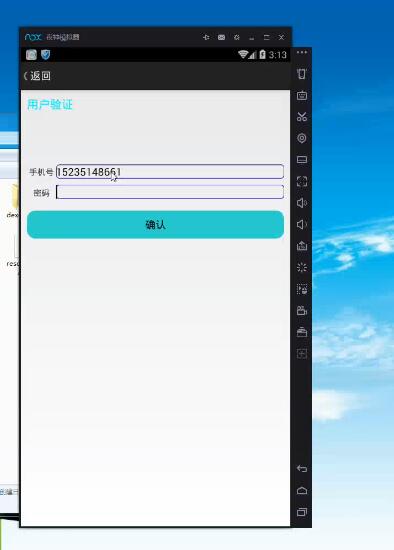Image resolution: width=394 pixels, height=550 pixels.
Task: Open the keyboard control icon in the sidebar
Action: [x=302, y=95]
